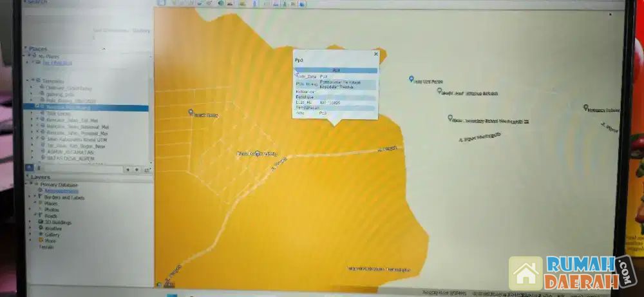Click the Gallery layer icon
Viewport: 644px width, 297px height.
pyautogui.click(x=40, y=235)
